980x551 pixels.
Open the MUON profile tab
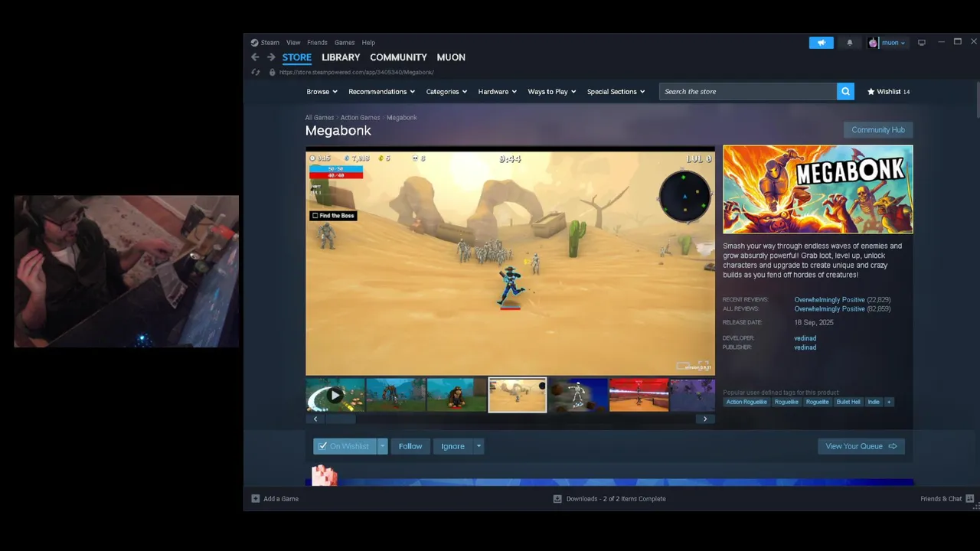point(451,57)
